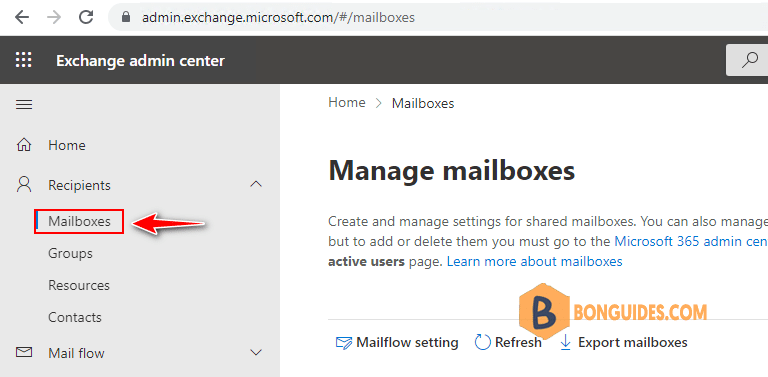Open Resources under Recipients
Image resolution: width=768 pixels, height=377 pixels.
[x=79, y=285]
